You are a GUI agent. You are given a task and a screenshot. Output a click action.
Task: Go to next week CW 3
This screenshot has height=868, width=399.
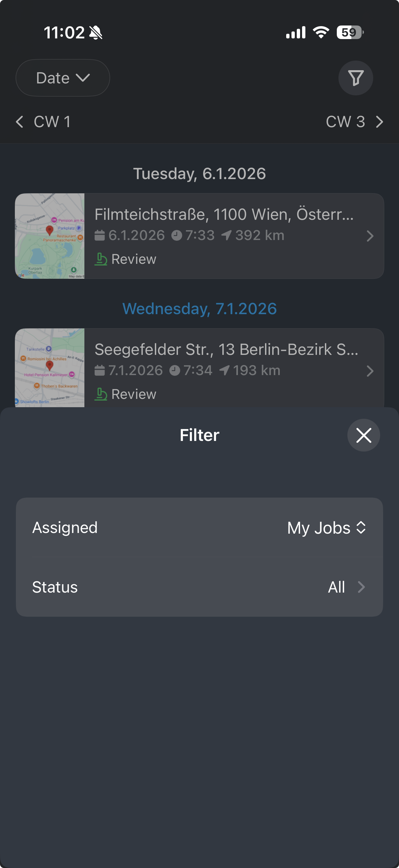345,121
